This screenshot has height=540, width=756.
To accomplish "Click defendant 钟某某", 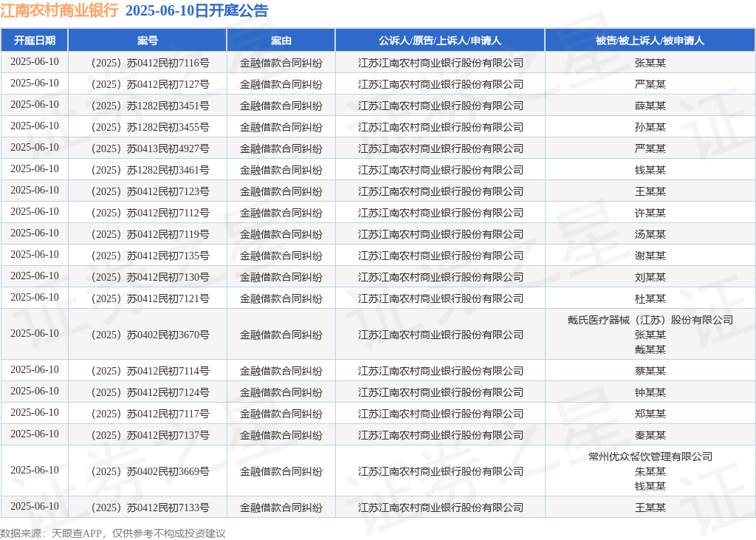I will (x=650, y=392).
